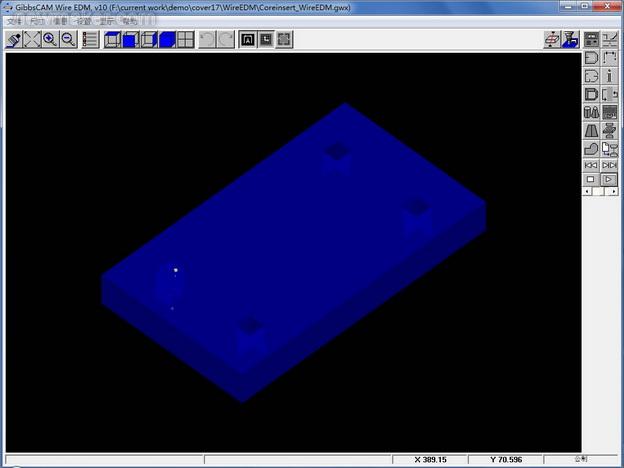
Task: Select the open D-shape pocket tool
Action: [x=591, y=76]
